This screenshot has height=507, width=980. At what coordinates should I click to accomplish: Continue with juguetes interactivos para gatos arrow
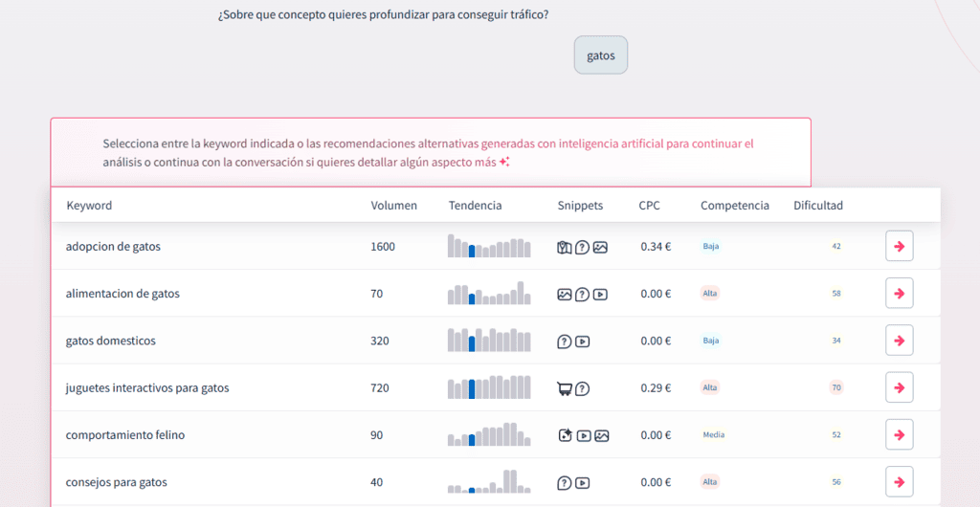coord(900,387)
